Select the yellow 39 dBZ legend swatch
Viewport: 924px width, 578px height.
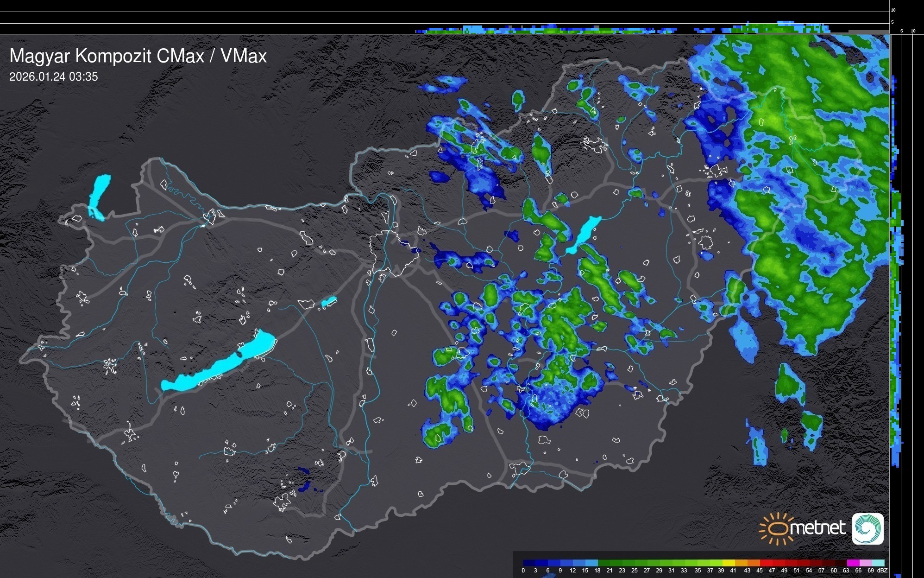coord(729,563)
